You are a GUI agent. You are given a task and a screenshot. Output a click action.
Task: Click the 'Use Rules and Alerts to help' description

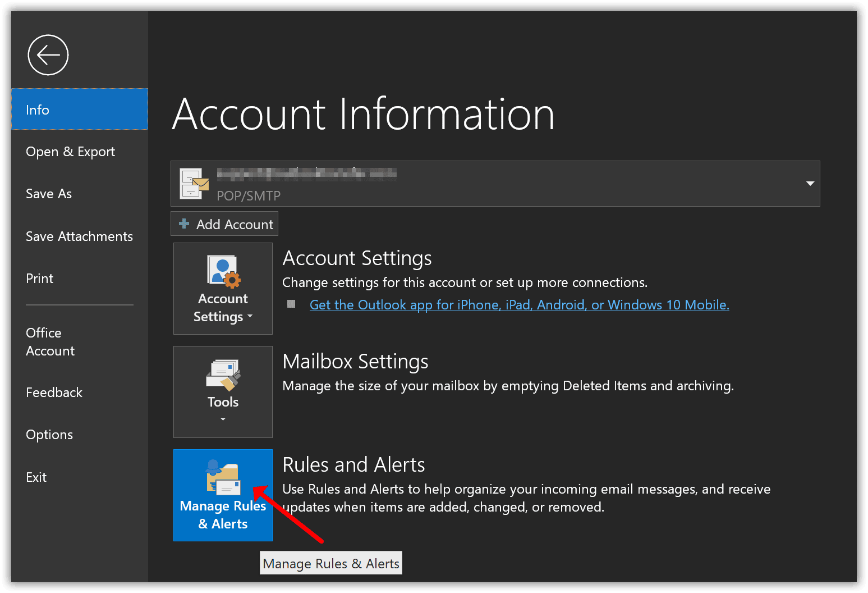point(526,498)
